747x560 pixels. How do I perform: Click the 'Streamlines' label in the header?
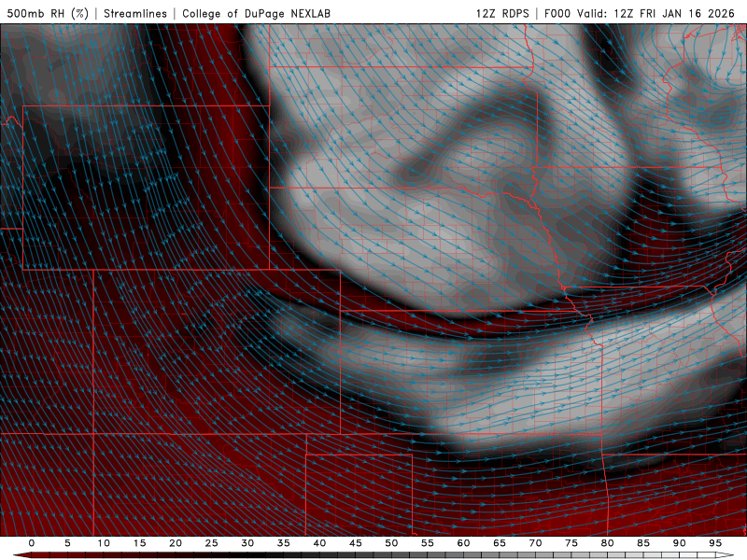(135, 13)
